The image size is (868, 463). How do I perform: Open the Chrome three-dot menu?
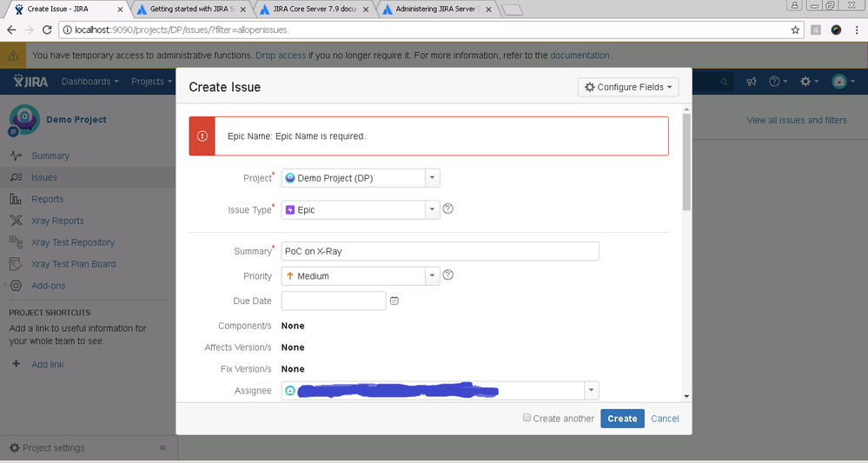coord(857,30)
